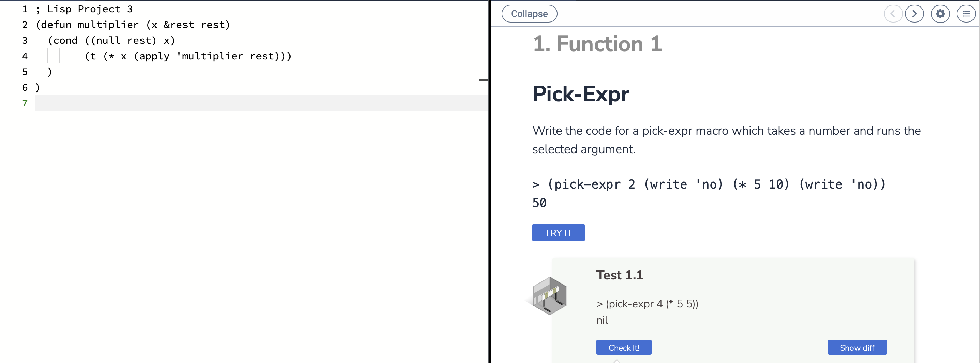
Task: Run Check It! for Test 1.1
Action: 624,347
